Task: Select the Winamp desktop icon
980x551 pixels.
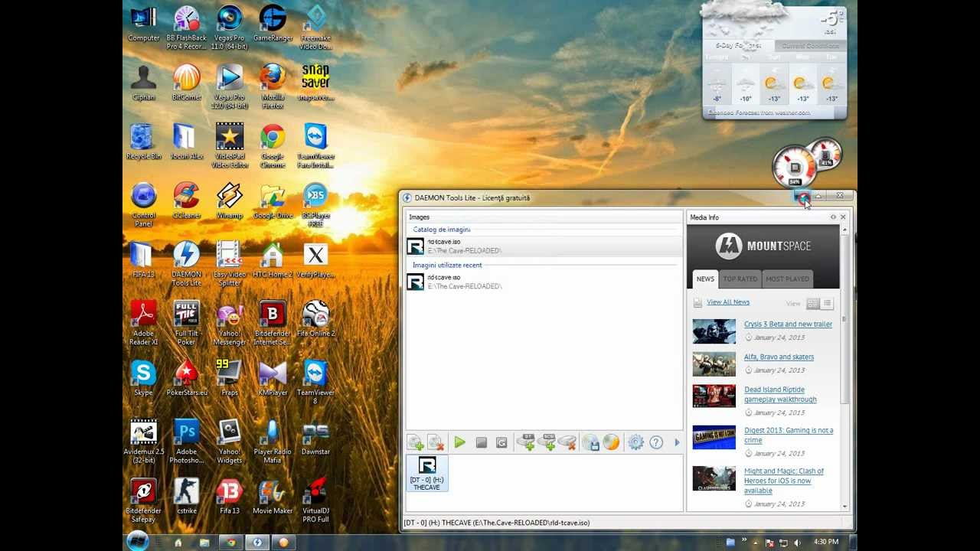Action: coord(230,201)
